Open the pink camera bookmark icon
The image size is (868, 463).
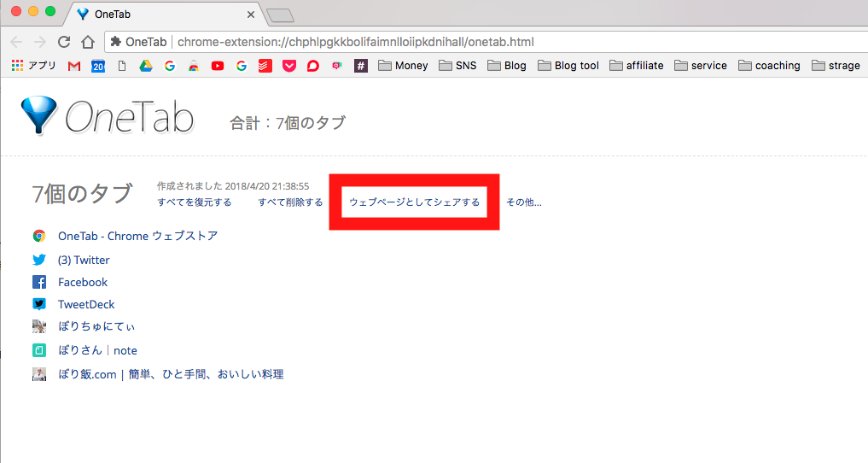(336, 66)
